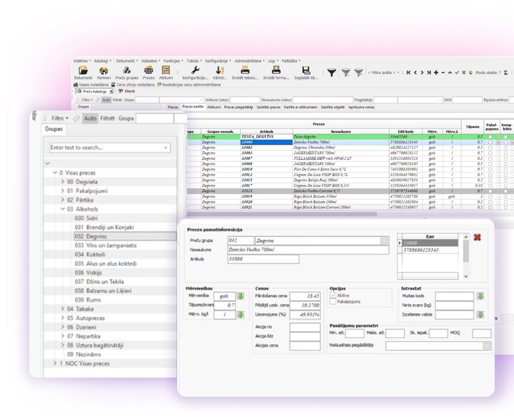Click the Filtrēt button in the Grupas panel
The height and width of the screenshot is (420, 514).
(107, 119)
